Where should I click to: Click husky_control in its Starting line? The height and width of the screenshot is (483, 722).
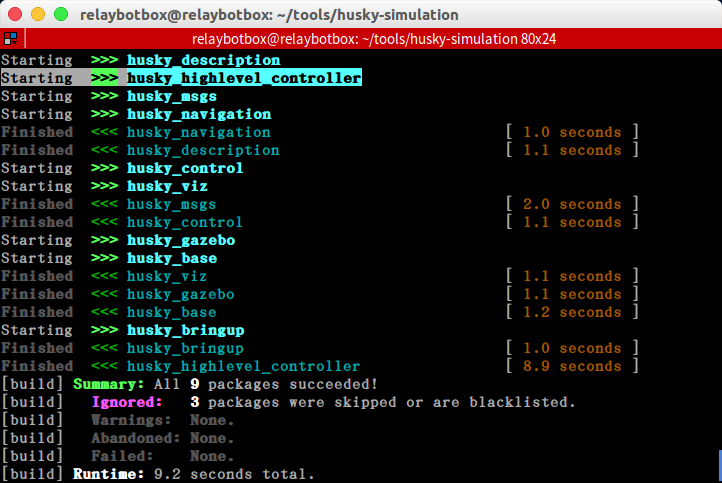point(185,168)
